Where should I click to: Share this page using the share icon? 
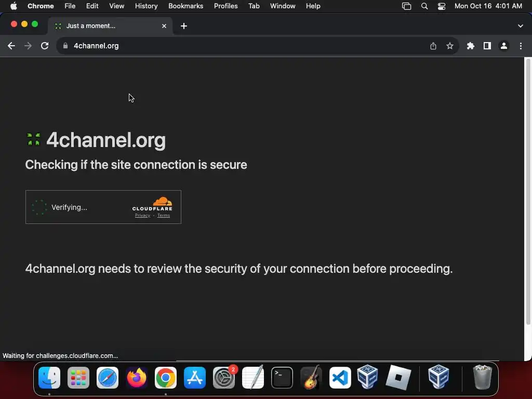point(433,46)
